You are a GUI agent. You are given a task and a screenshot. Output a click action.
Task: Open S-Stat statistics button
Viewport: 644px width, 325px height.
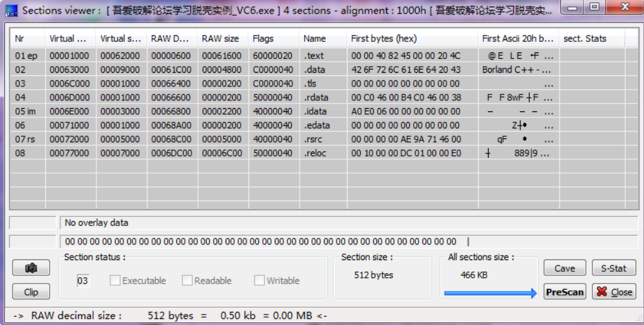point(613,268)
